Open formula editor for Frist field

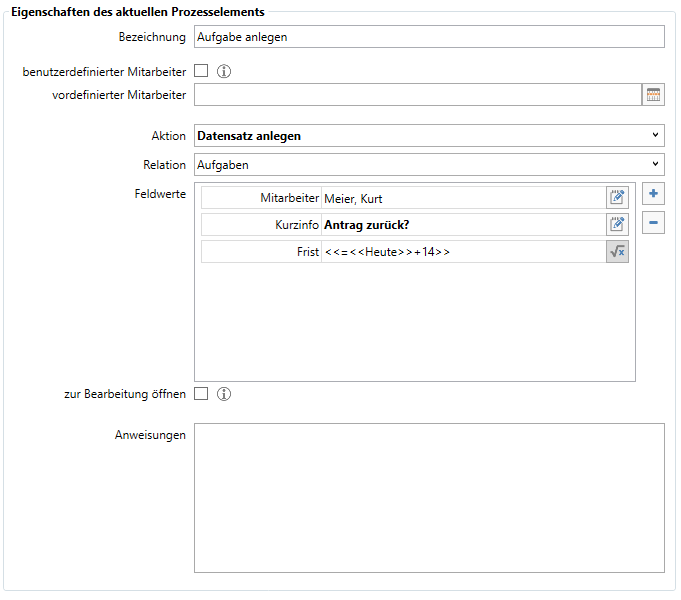[x=617, y=252]
